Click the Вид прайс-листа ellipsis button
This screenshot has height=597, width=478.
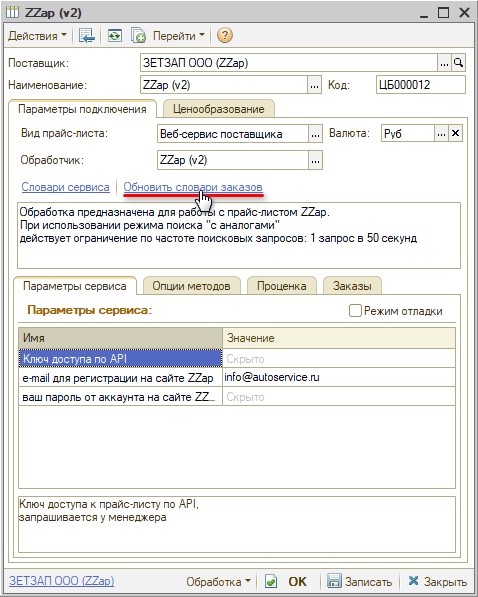click(x=315, y=134)
